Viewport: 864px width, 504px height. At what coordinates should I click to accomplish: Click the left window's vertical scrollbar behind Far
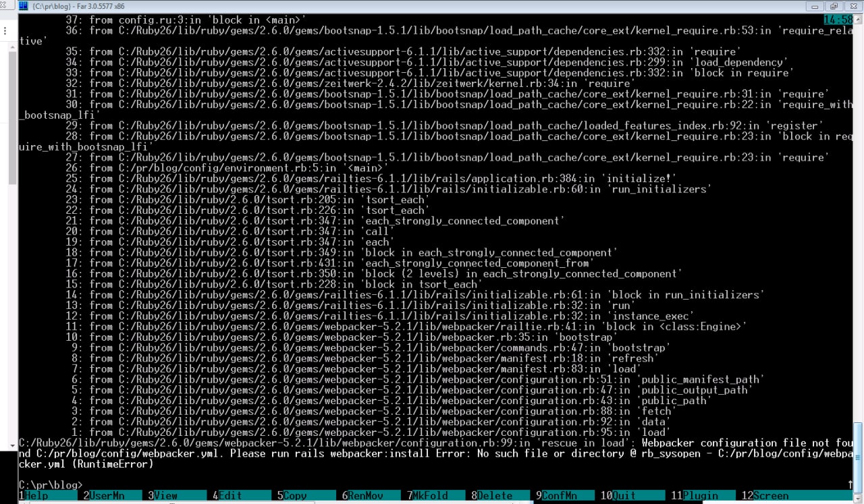[13, 246]
